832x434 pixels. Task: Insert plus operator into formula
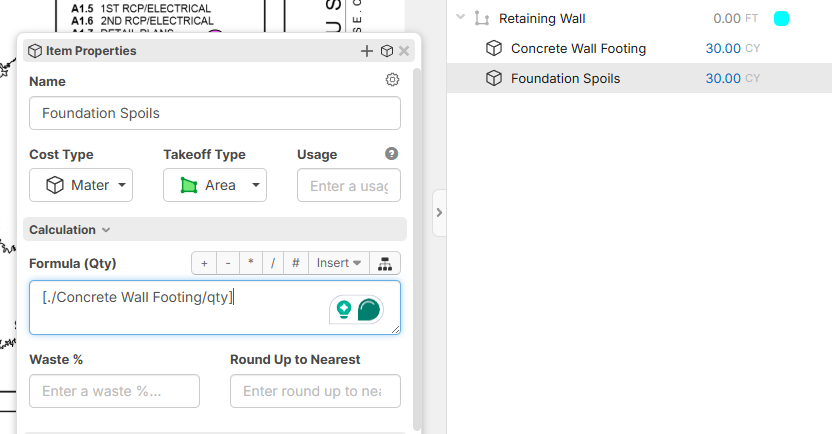pos(204,263)
